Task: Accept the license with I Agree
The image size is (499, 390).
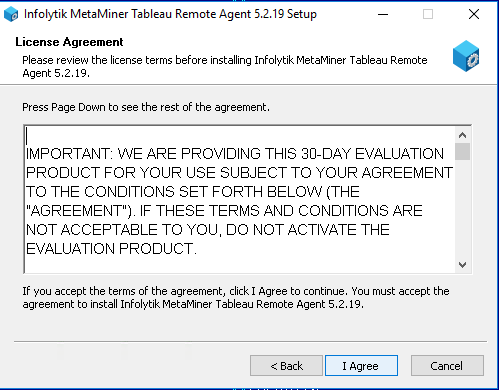Action: pyautogui.click(x=361, y=366)
